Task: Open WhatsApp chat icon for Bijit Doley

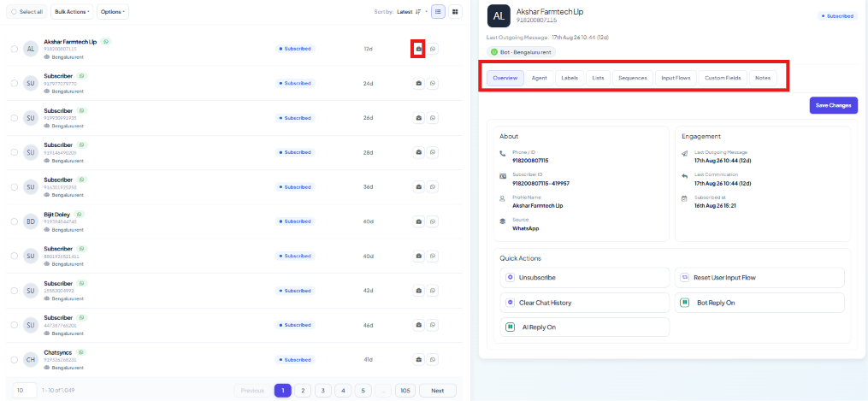Action: coord(433,221)
